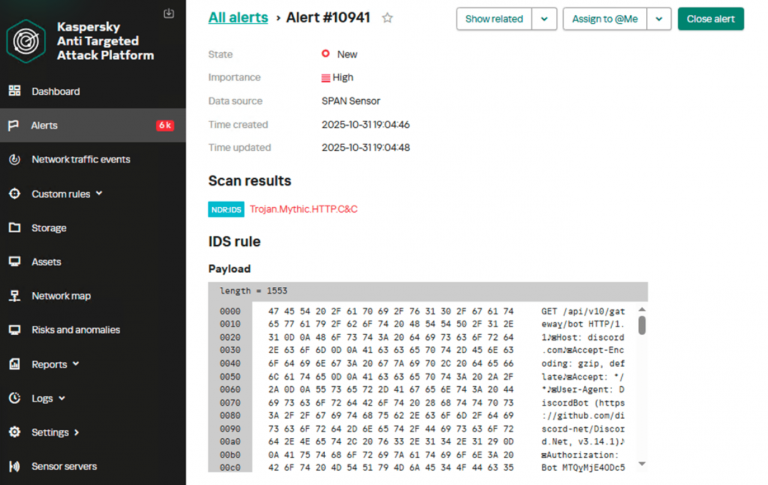Click time updated value 2025-10-31 19:04:48
This screenshot has height=485, width=768.
365,147
